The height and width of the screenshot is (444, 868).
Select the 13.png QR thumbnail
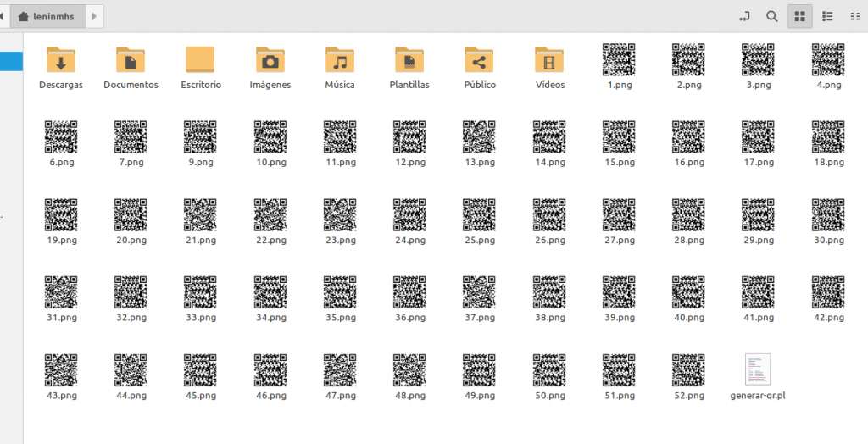click(x=480, y=137)
